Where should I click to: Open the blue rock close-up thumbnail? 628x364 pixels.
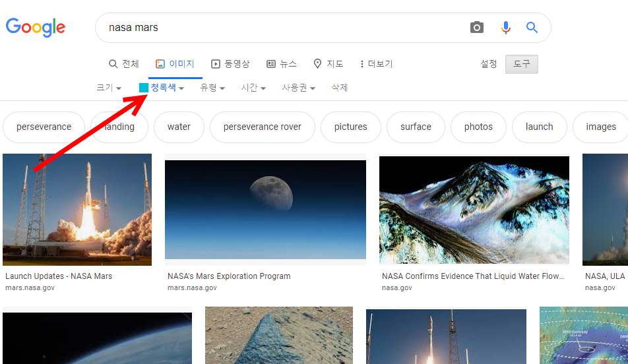(279, 336)
